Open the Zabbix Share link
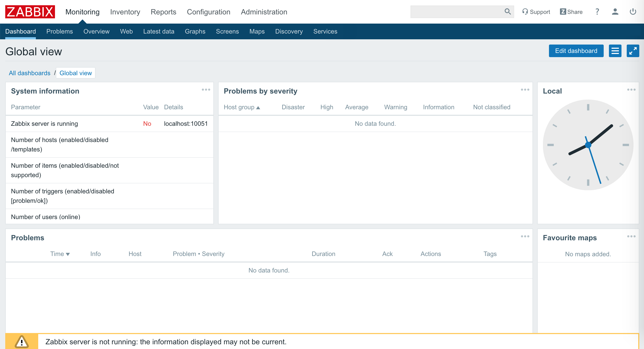Image resolution: width=644 pixels, height=349 pixels. pyautogui.click(x=571, y=12)
